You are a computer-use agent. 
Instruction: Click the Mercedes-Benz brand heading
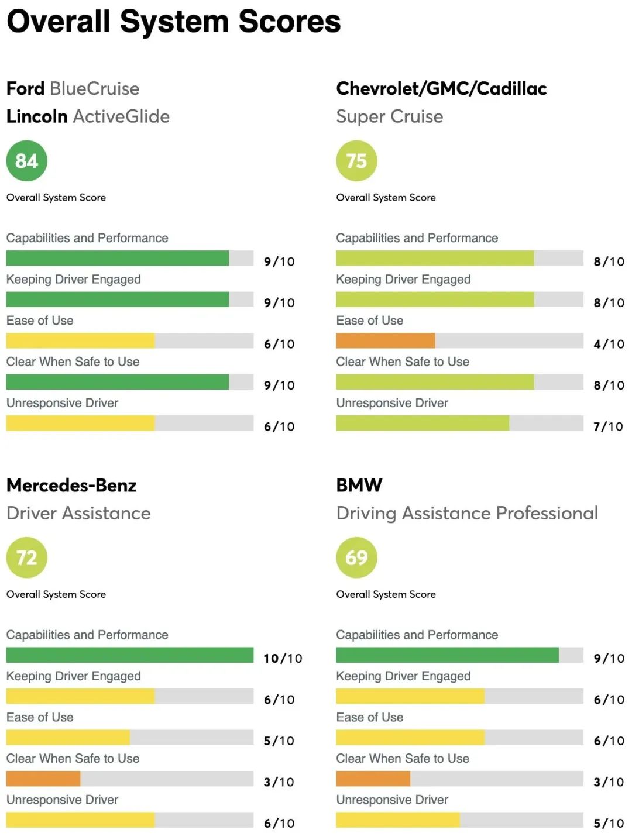[x=71, y=485]
